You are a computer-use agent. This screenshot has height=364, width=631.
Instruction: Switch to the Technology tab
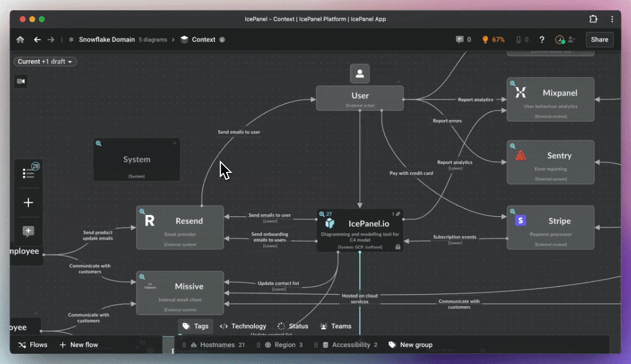[243, 326]
